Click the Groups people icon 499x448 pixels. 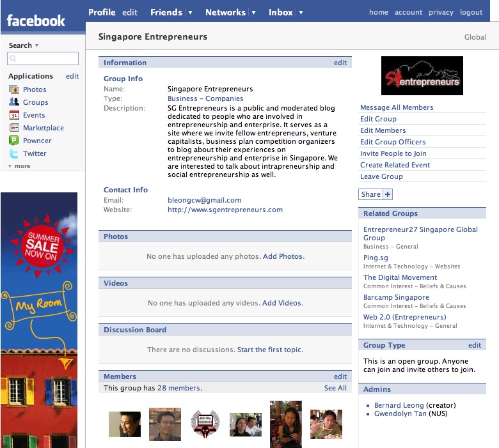click(x=14, y=102)
